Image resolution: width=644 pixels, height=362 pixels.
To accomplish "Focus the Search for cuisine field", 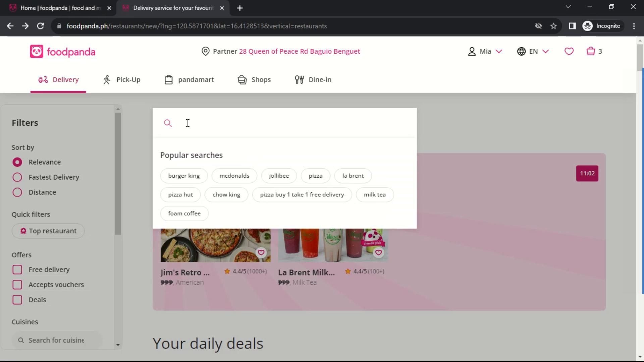I will coord(56,340).
